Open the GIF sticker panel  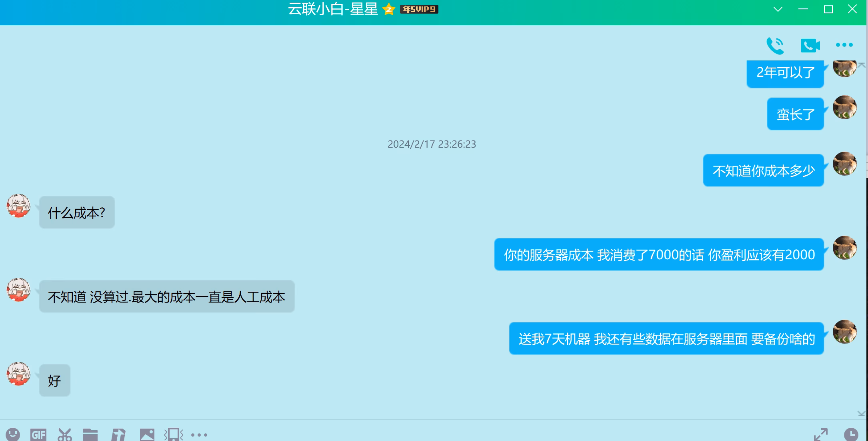[x=38, y=435]
